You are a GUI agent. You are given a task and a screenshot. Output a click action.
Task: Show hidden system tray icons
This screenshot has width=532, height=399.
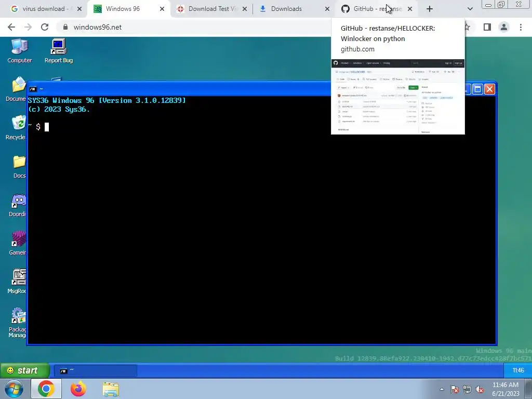pos(442,389)
